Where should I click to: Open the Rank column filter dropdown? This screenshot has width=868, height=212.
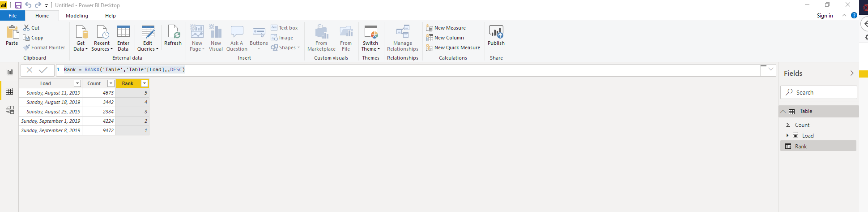click(145, 83)
